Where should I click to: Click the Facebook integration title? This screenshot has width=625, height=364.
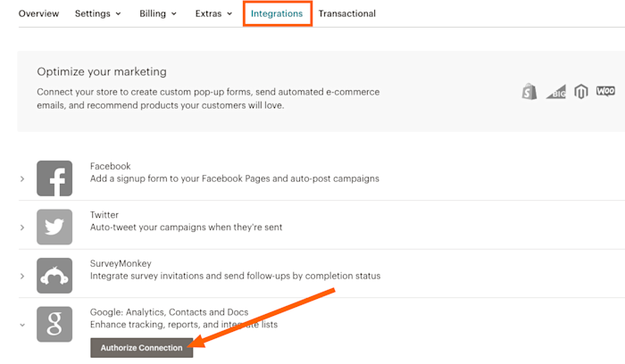110,166
